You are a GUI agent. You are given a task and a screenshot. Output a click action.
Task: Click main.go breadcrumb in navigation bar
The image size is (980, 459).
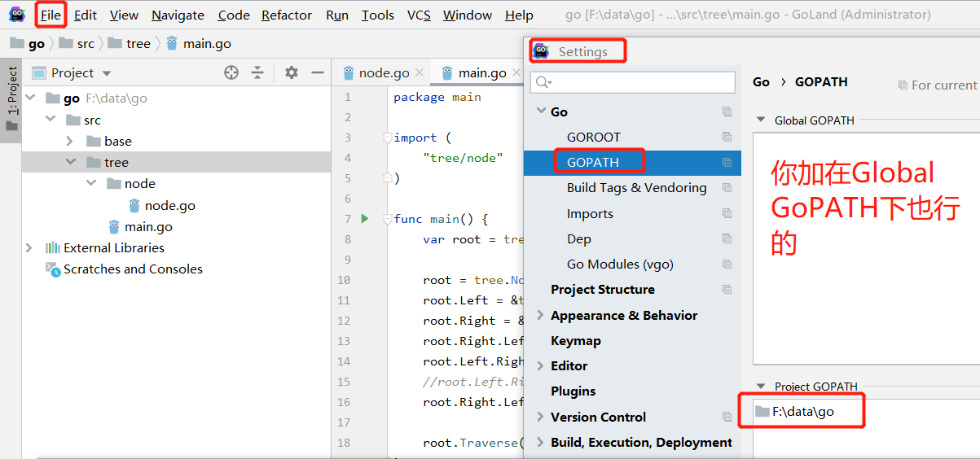click(199, 43)
